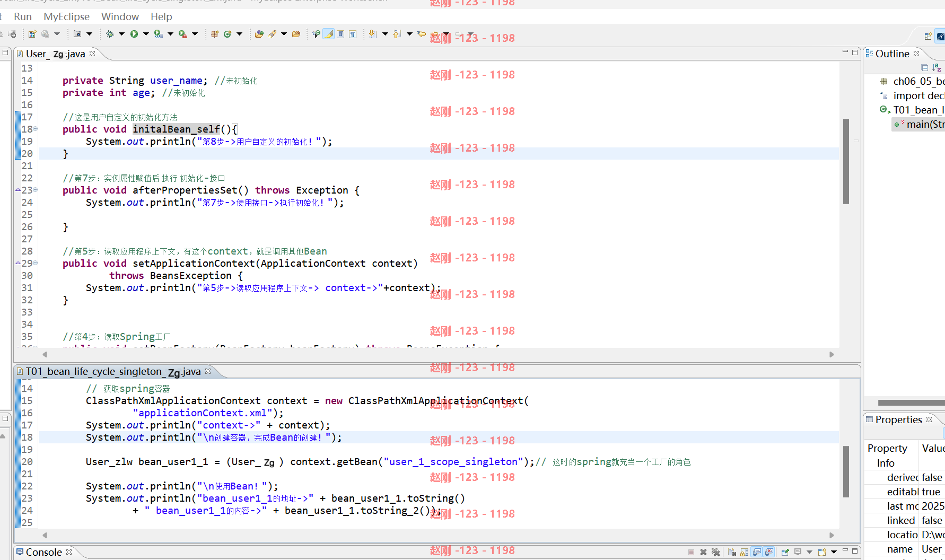Open the Debug icon dropdown arrow
Screen dimensions: 945x560
tap(121, 34)
